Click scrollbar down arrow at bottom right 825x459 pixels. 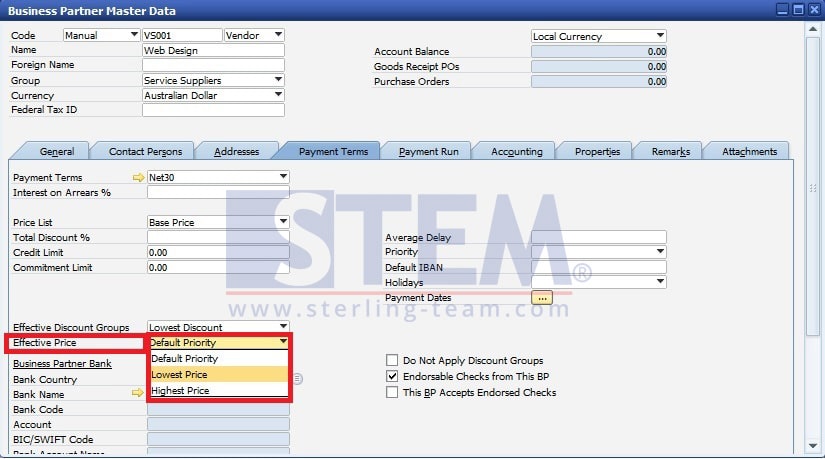tap(813, 446)
